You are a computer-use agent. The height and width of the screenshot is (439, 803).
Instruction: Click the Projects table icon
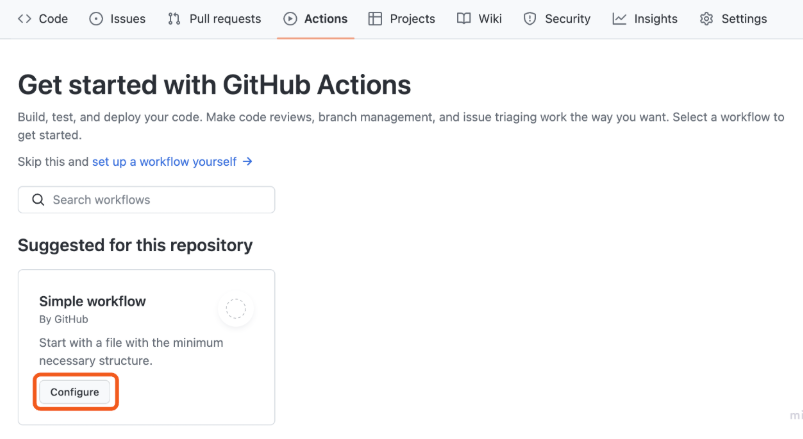pos(375,19)
